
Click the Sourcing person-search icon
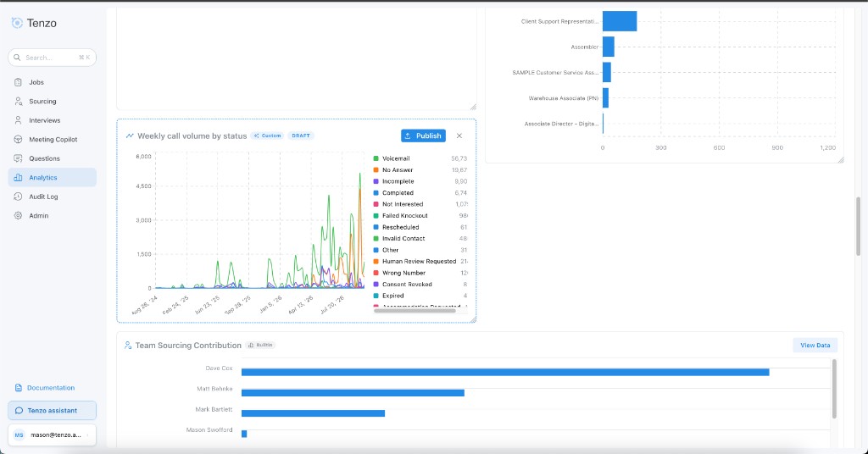point(19,101)
